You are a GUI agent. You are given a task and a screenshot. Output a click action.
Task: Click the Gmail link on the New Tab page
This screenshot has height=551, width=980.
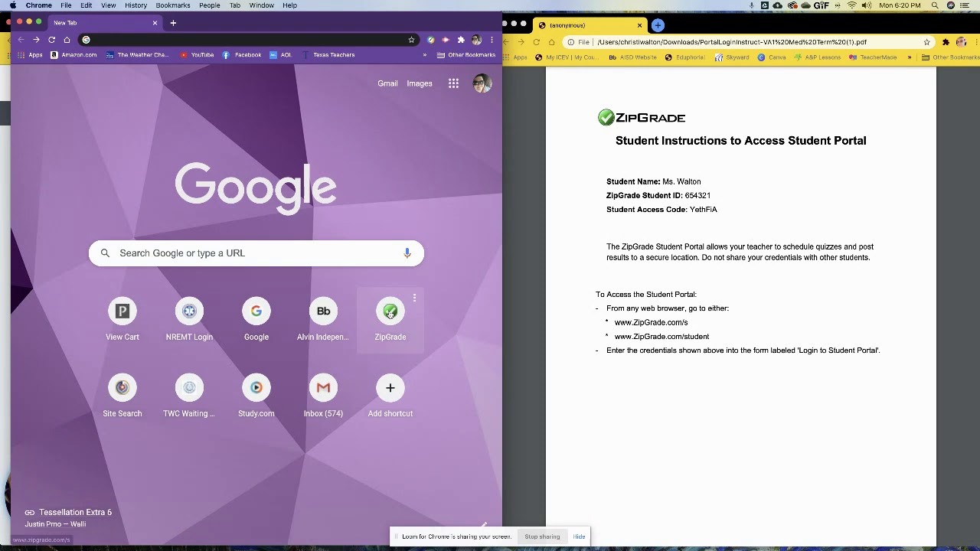tap(387, 83)
